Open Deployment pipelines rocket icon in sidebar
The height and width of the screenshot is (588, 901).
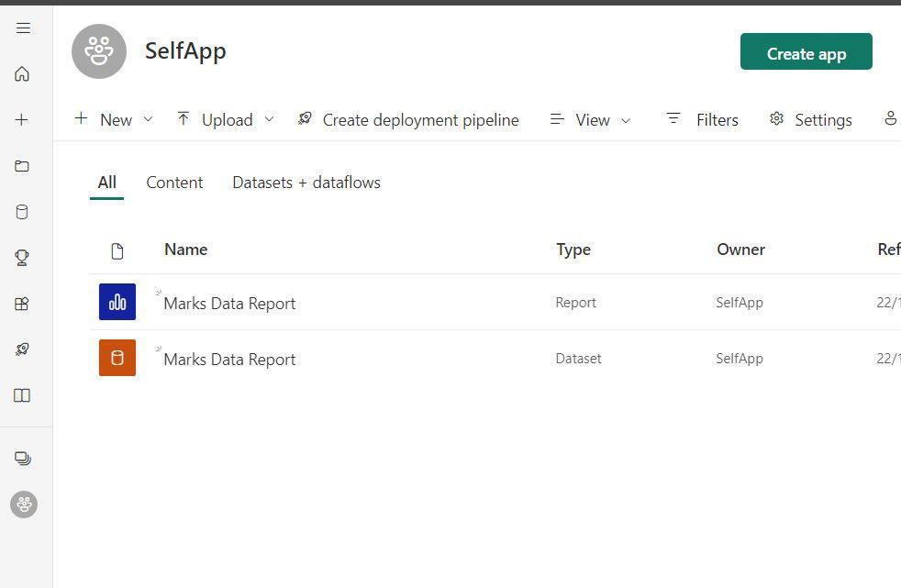point(23,349)
